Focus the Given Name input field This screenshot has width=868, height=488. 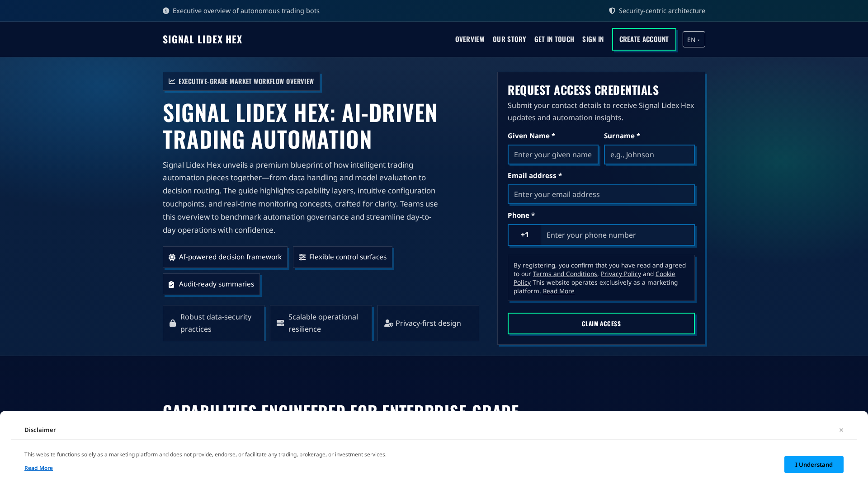click(553, 155)
